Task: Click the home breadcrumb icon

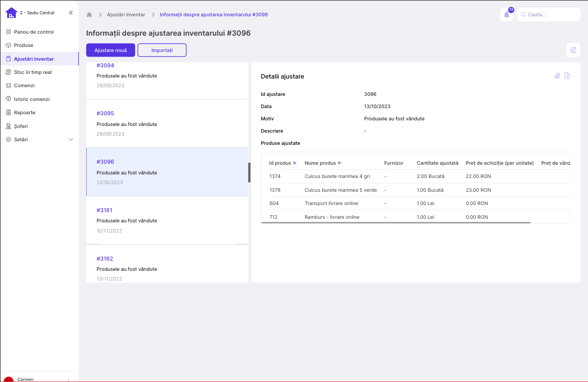Action: (89, 15)
